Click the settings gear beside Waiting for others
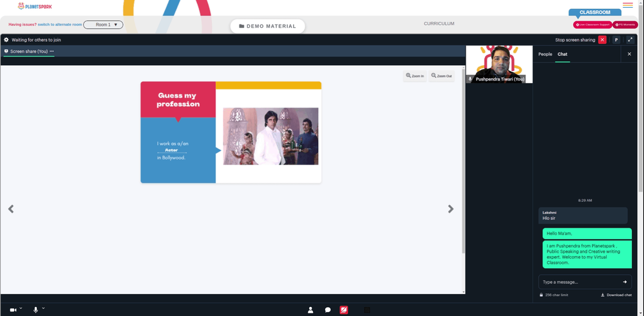 [x=6, y=40]
